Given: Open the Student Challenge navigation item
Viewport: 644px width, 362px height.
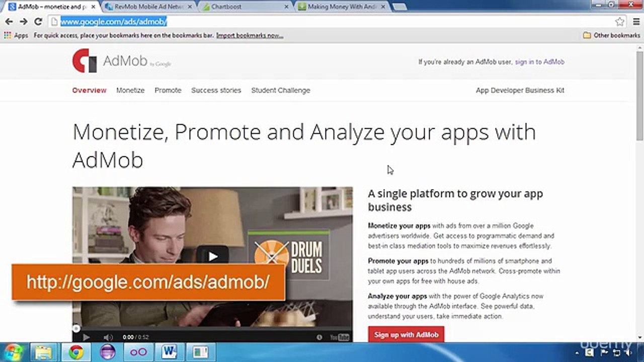Looking at the screenshot, I should point(281,90).
